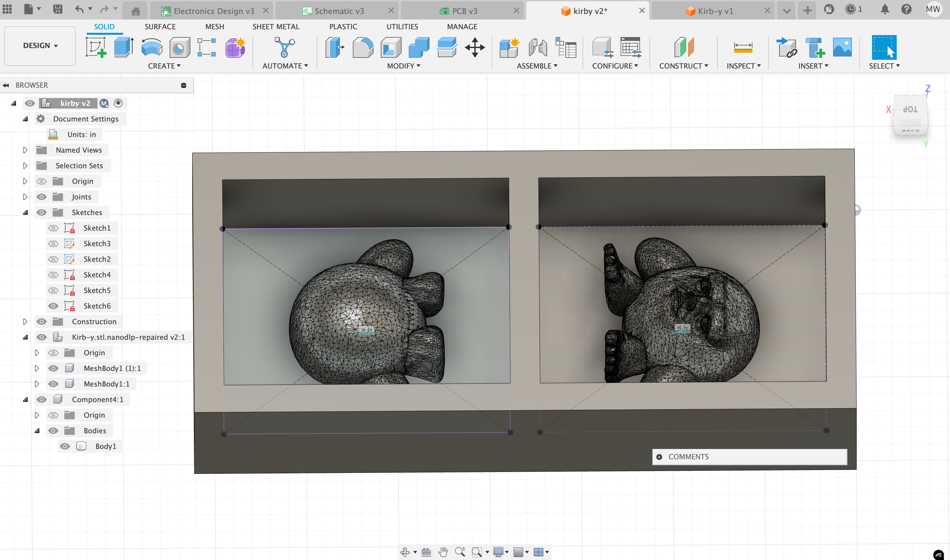Open the Data Panel grid icon
Viewport: 950px width, 560px height.
[x=7, y=9]
